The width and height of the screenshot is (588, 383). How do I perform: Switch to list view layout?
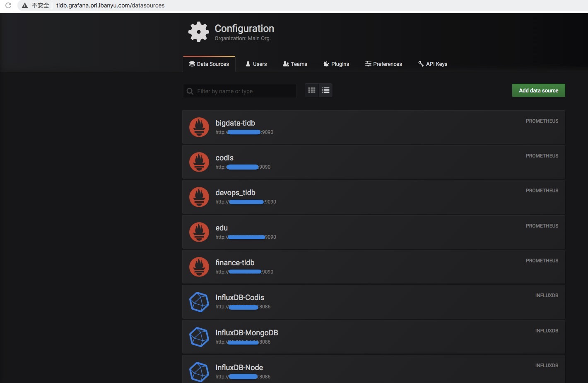(x=326, y=90)
